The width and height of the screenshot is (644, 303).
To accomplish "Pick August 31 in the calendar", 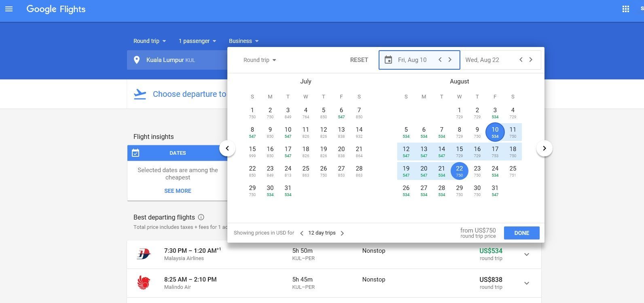I will (x=495, y=190).
